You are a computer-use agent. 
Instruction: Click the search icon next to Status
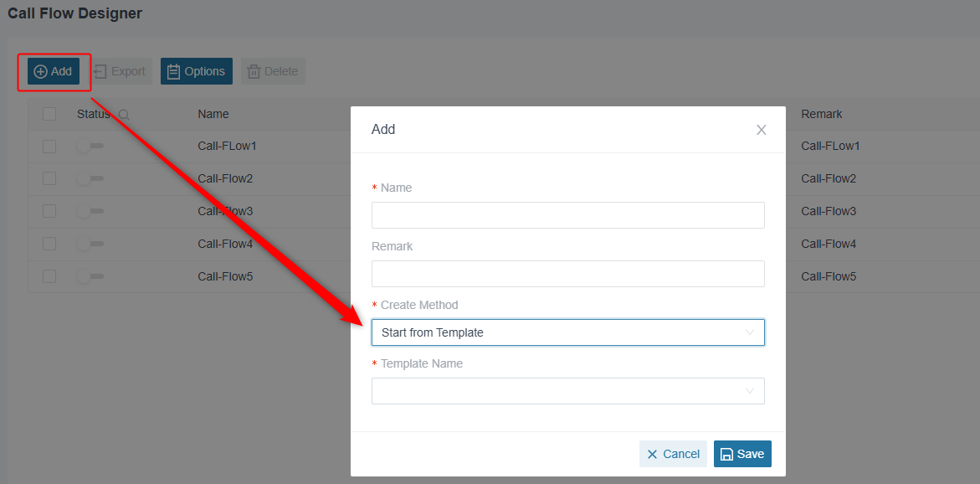pos(124,115)
